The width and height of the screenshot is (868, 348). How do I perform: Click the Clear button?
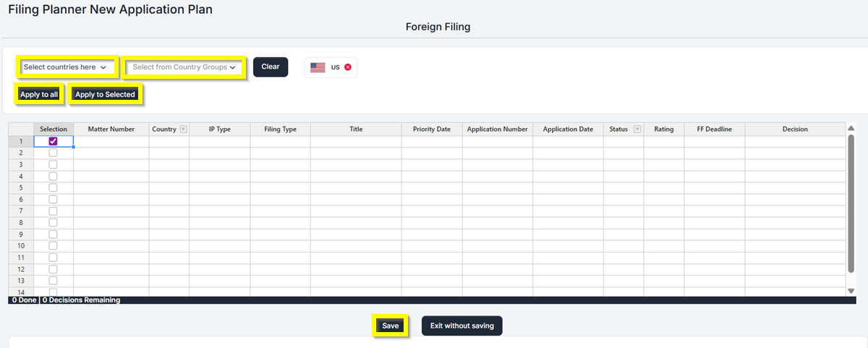[x=271, y=67]
